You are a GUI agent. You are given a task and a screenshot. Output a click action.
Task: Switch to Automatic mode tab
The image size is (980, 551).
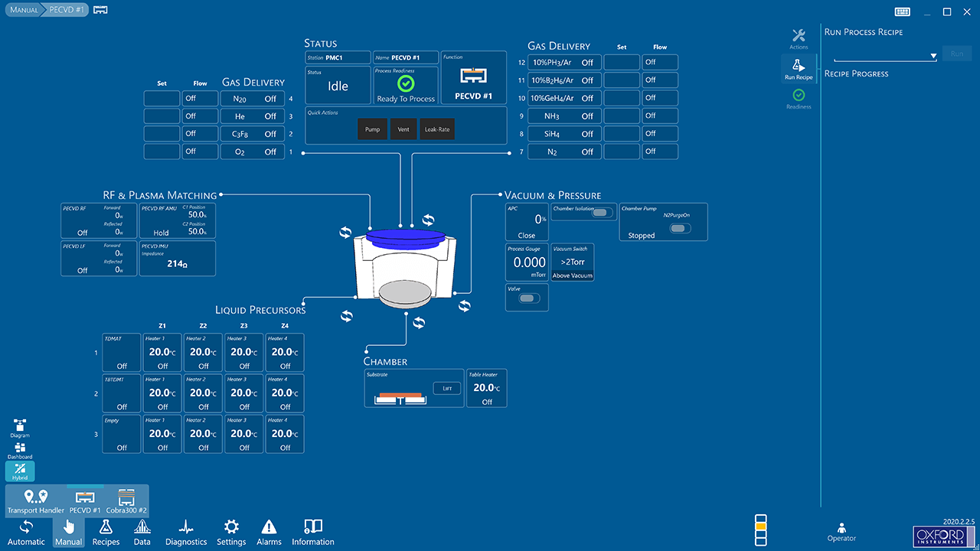[x=26, y=532]
